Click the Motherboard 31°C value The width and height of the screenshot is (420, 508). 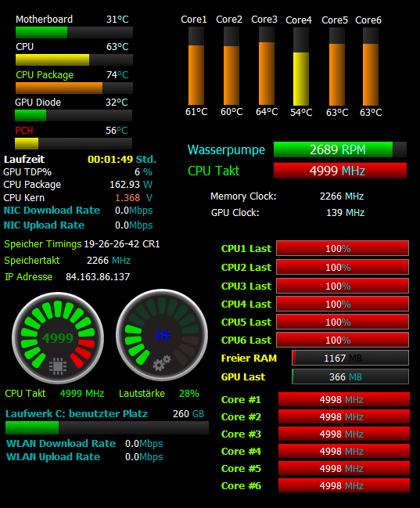click(117, 19)
